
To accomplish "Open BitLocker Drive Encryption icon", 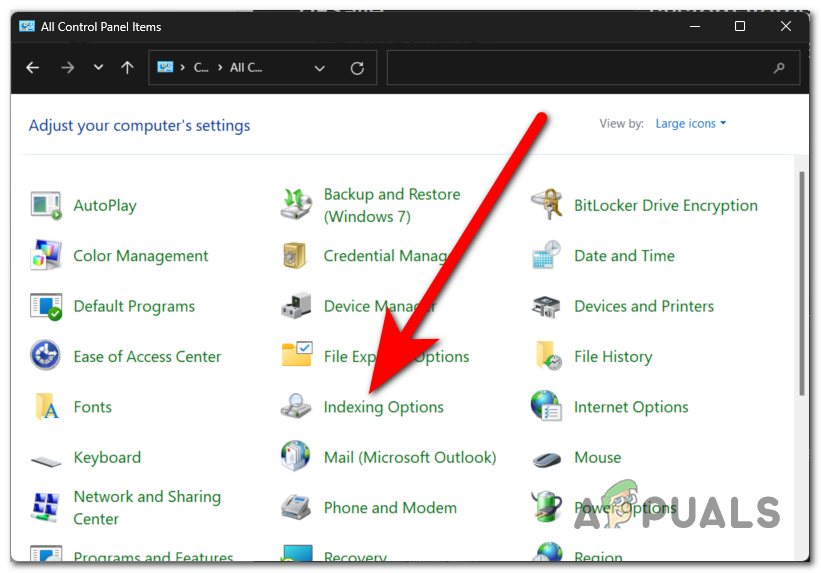I will tap(546, 206).
